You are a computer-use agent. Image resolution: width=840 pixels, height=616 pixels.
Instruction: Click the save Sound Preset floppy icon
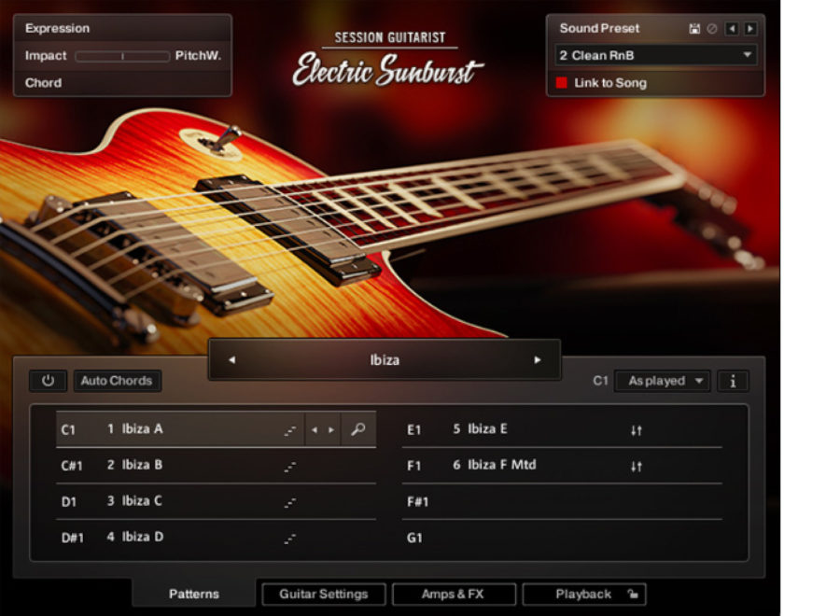click(695, 29)
